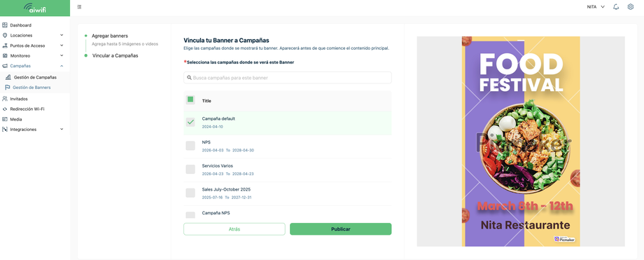Check the Campaña NPS checkbox

[x=190, y=214]
